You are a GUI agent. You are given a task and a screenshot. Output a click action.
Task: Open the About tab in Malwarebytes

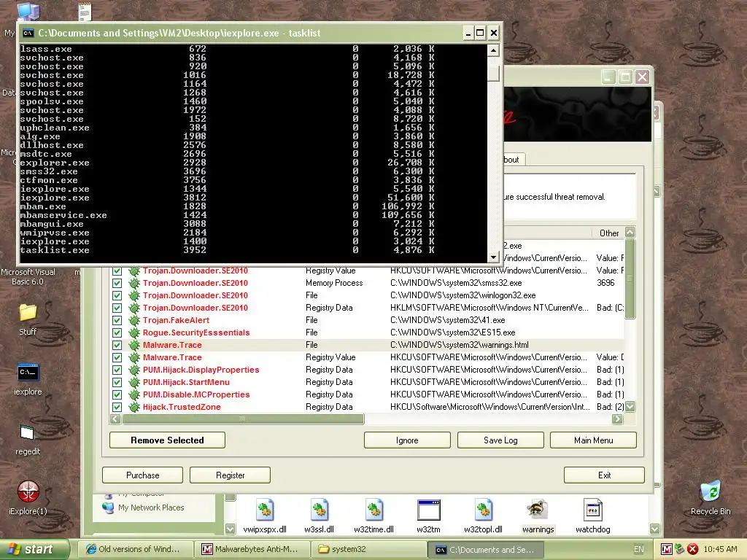tap(514, 160)
